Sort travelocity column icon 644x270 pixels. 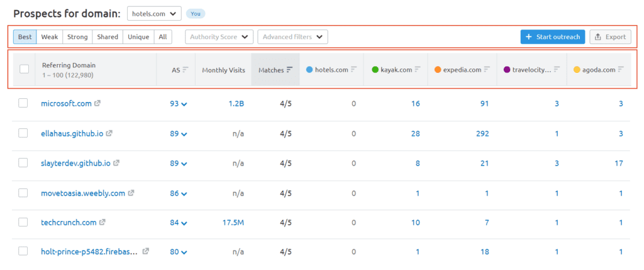coord(557,70)
